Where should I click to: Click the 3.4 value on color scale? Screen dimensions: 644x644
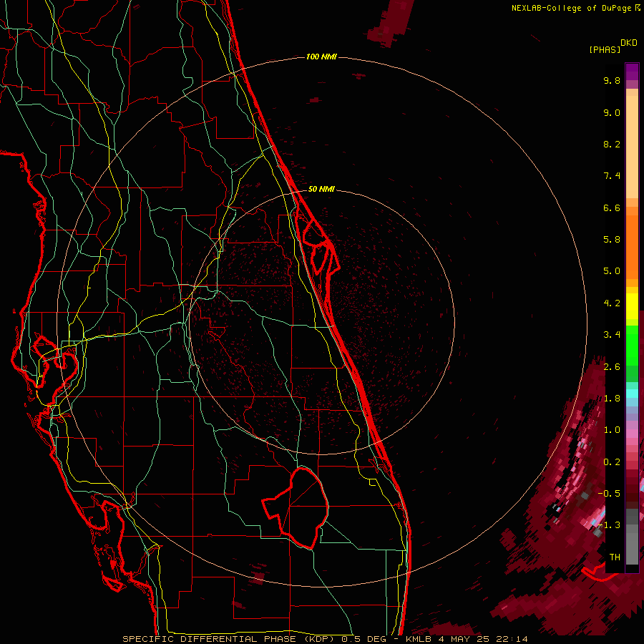612,335
